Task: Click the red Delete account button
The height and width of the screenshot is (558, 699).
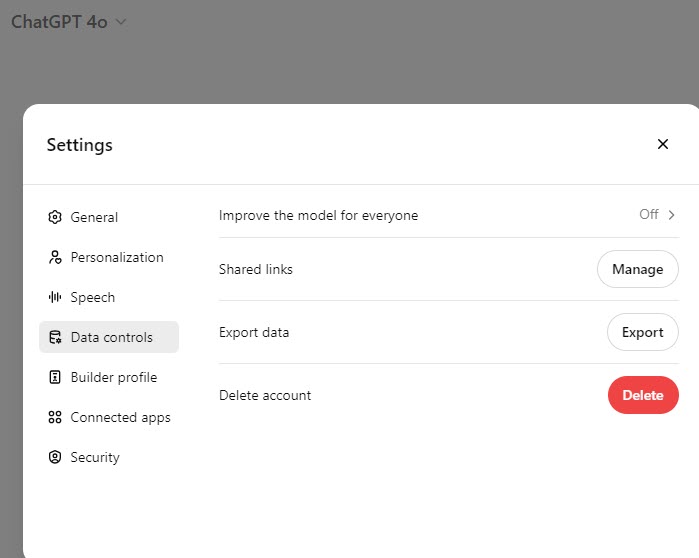Action: point(642,395)
